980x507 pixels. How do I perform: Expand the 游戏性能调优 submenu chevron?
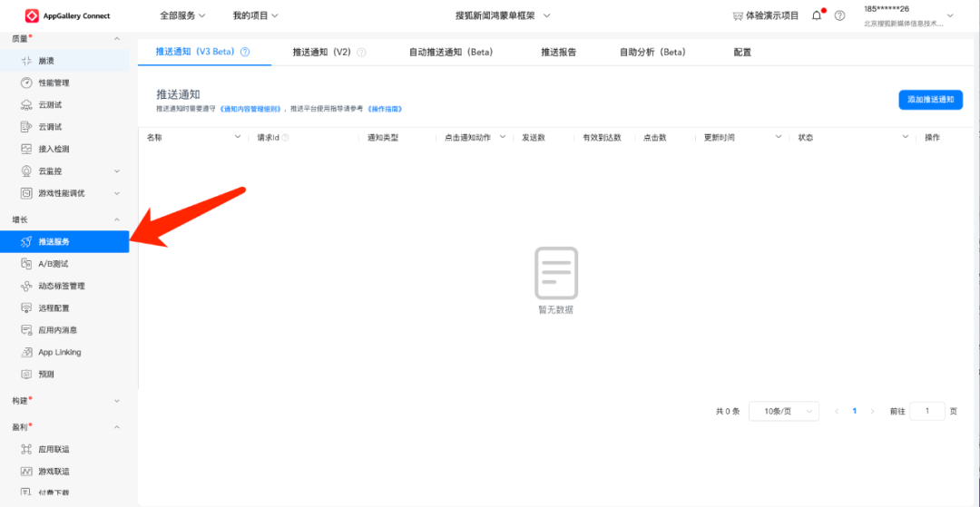117,193
